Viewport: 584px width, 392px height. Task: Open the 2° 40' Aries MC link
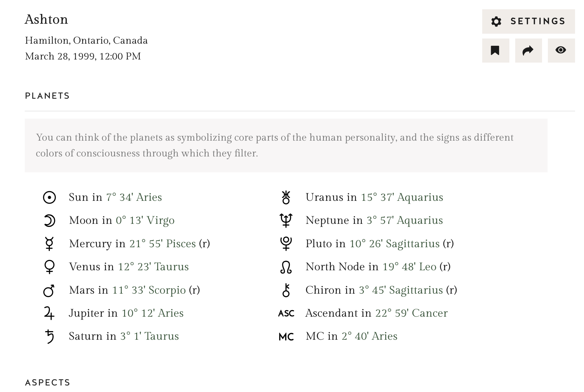click(x=370, y=336)
